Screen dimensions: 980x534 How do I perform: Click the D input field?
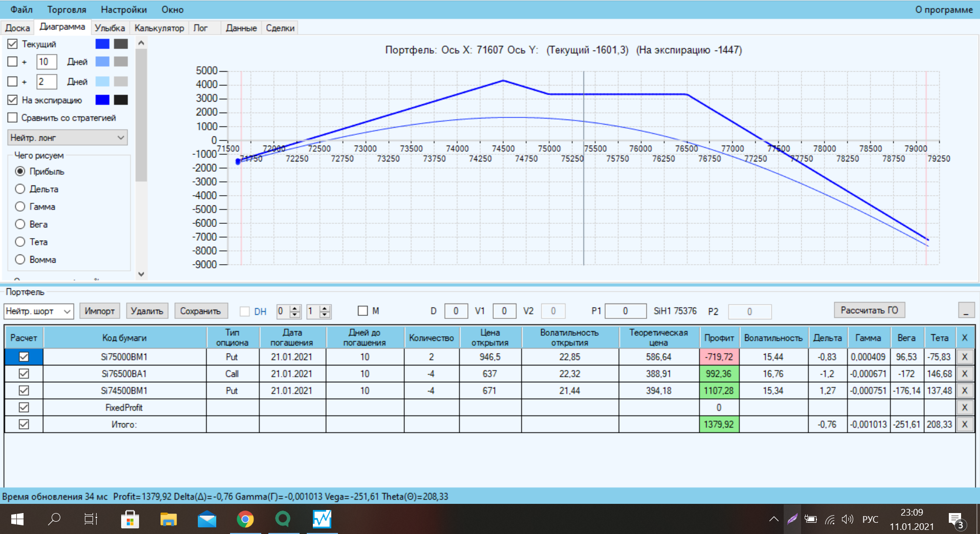point(456,311)
